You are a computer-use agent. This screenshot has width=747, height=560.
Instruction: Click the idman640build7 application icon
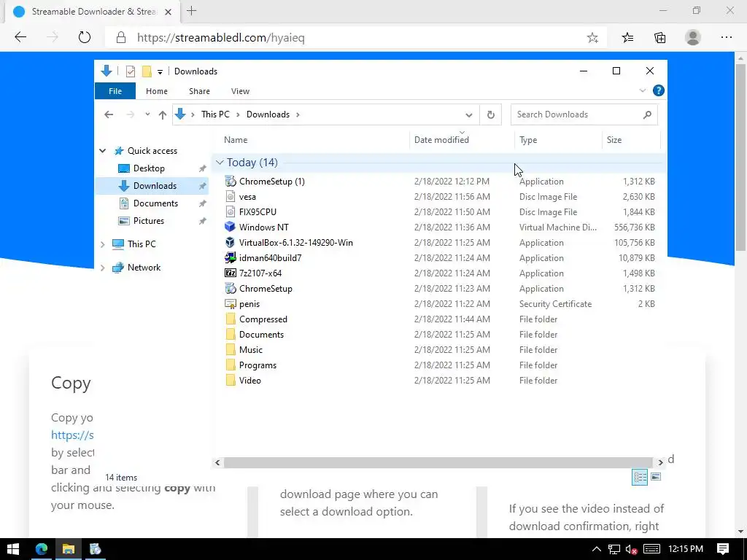pos(231,257)
